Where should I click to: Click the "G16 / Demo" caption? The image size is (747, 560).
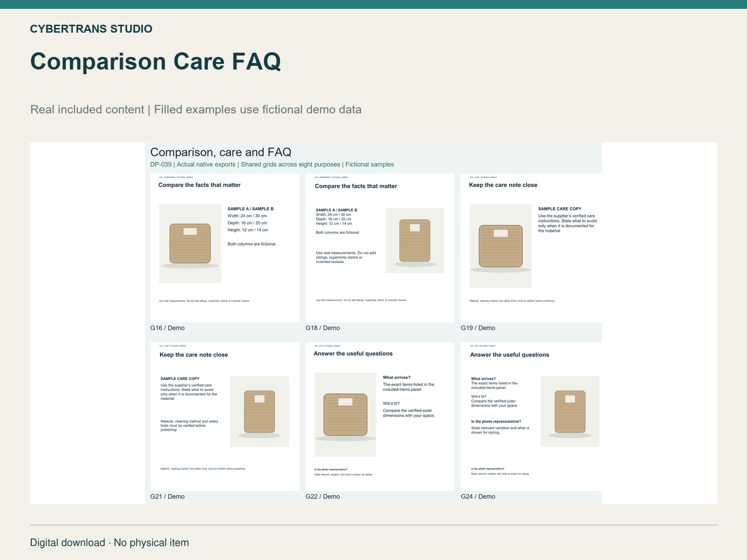click(168, 328)
